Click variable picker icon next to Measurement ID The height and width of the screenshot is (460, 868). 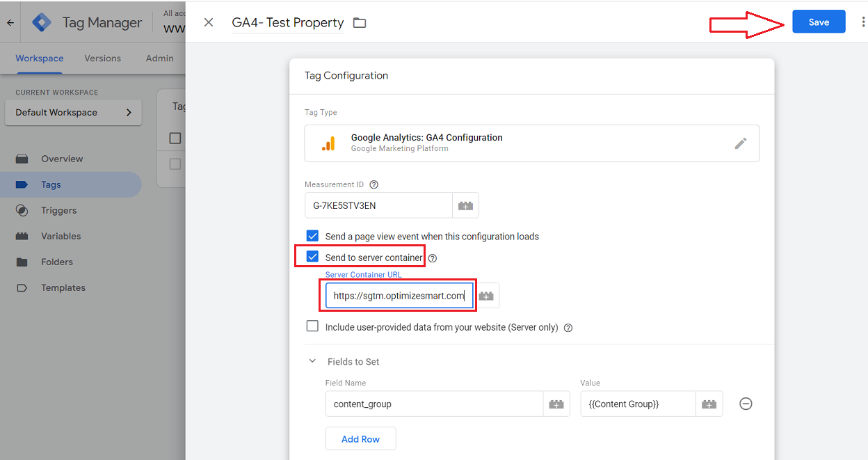(465, 206)
